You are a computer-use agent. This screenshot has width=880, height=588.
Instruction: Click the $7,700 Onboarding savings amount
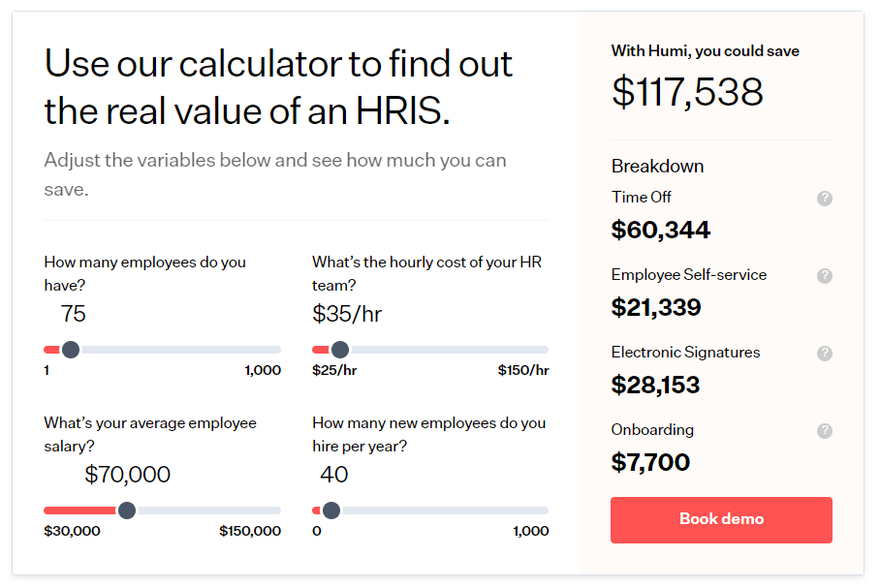click(x=651, y=463)
